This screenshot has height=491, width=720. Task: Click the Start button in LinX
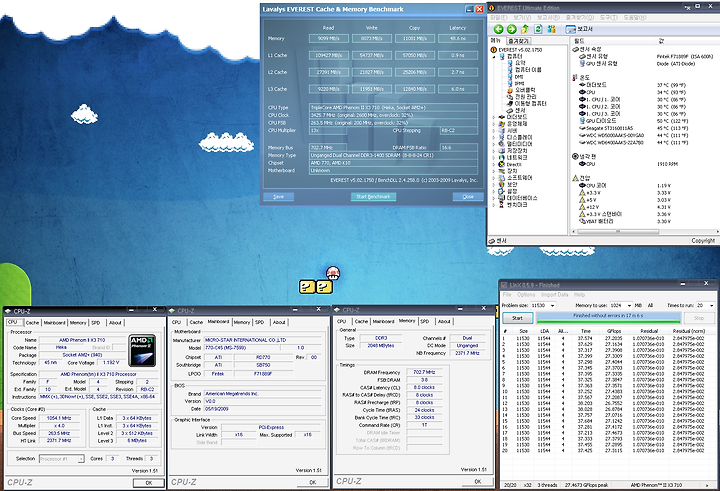(x=518, y=318)
